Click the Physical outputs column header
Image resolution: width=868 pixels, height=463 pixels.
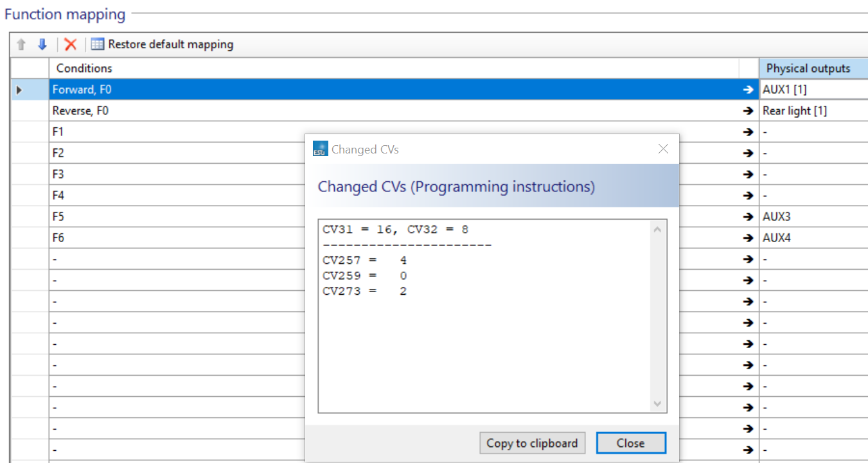[808, 68]
